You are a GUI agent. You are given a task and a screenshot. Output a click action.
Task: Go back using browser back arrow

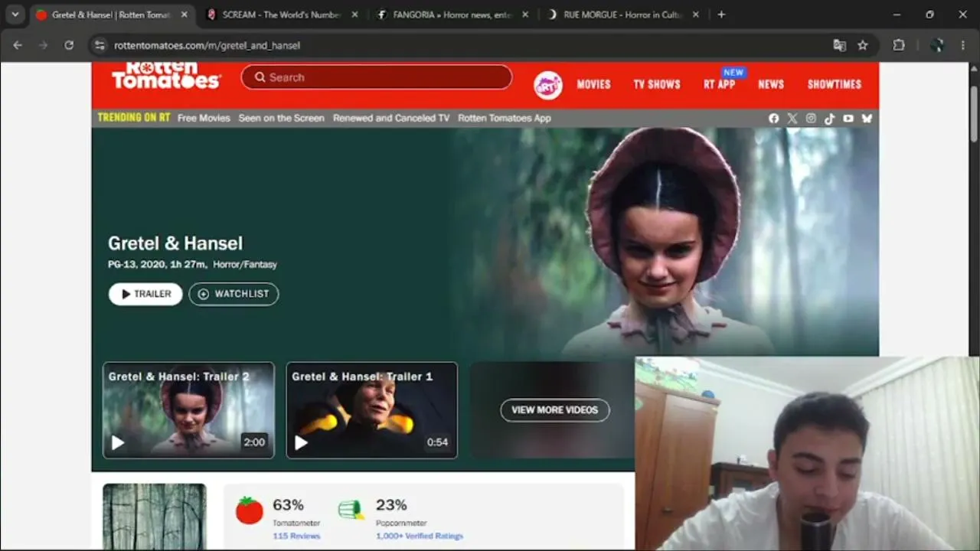point(18,45)
